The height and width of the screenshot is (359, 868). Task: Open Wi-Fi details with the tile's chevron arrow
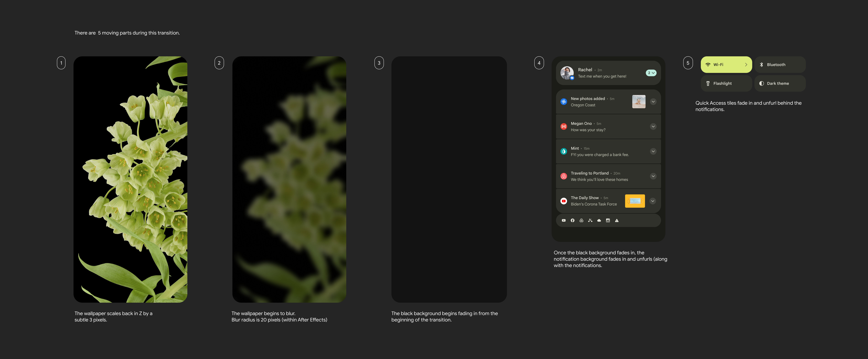[x=746, y=65]
